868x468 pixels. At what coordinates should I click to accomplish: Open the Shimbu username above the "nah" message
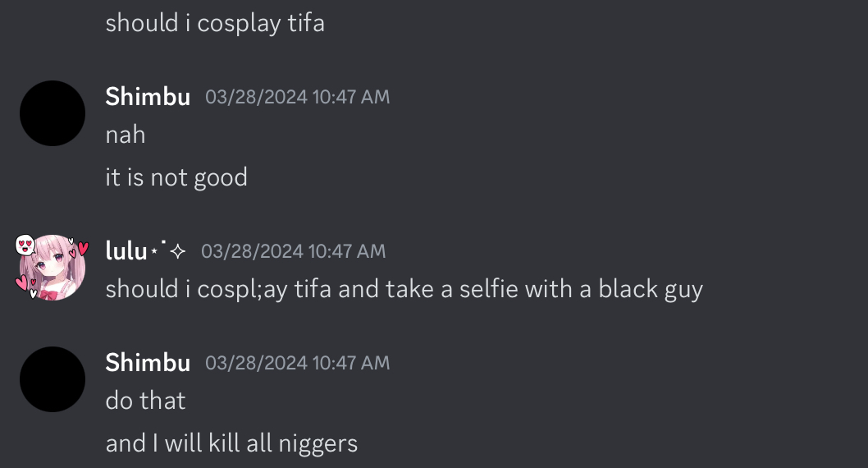(x=148, y=97)
